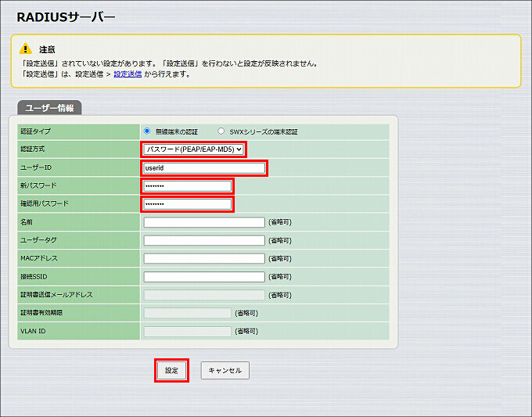Image resolution: width=532 pixels, height=417 pixels.
Task: Click the VLAN ID row label
Action: [x=33, y=331]
